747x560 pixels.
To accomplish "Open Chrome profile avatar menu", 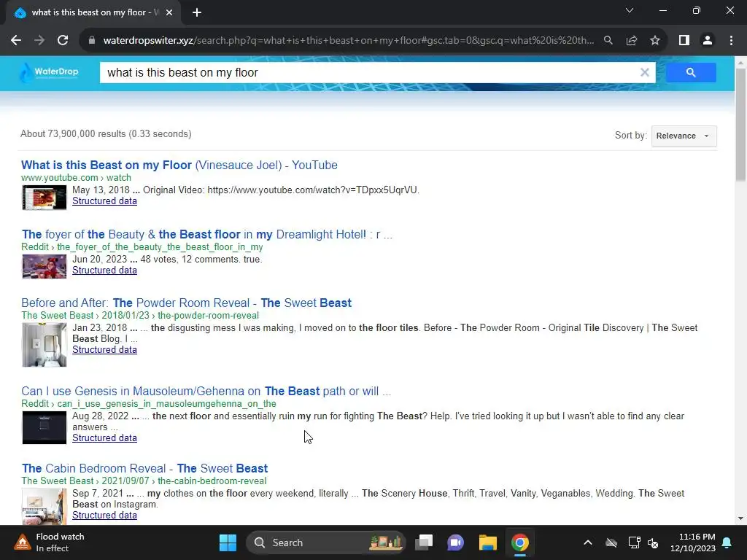I will point(708,41).
